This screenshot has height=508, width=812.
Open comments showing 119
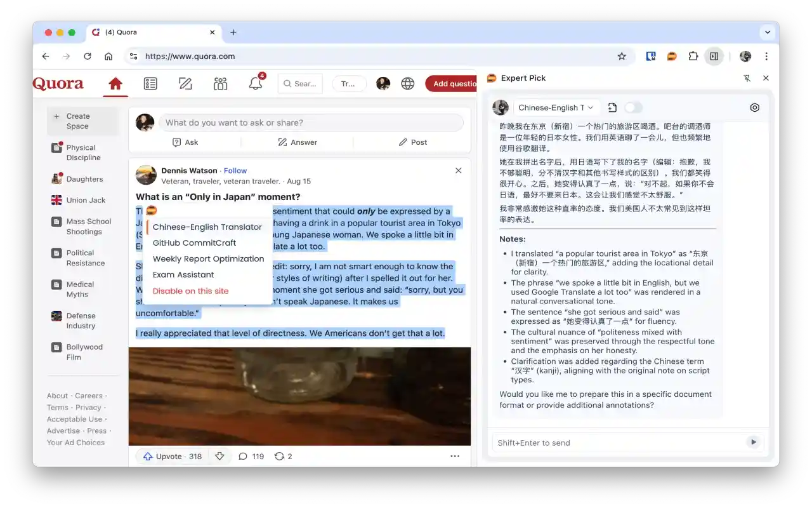251,456
